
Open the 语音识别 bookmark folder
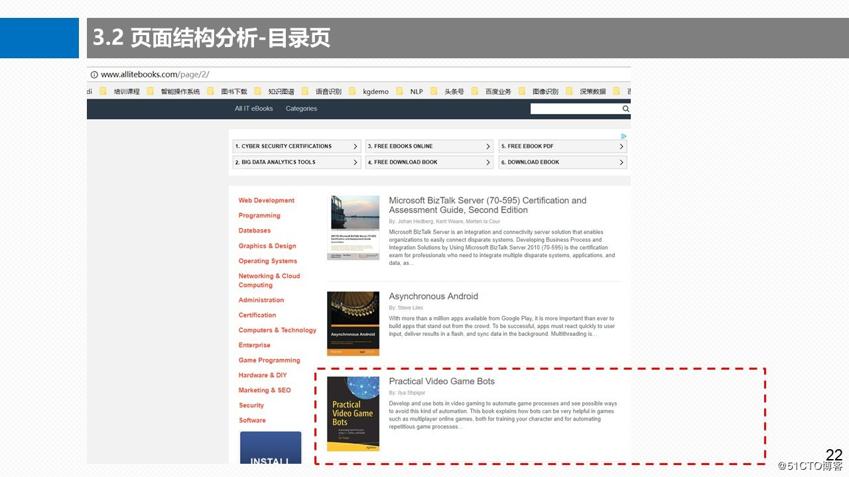322,92
